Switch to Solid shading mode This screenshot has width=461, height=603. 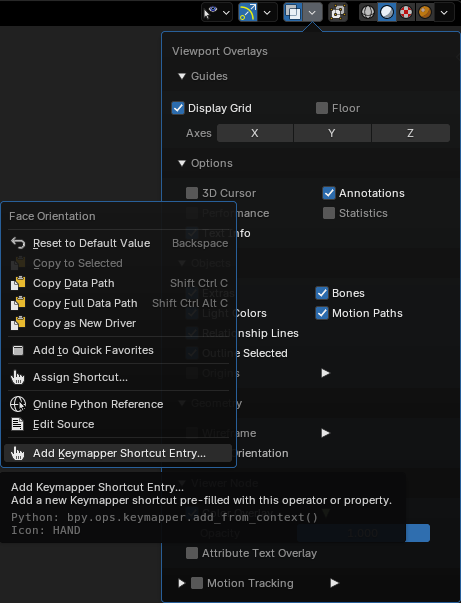pyautogui.click(x=387, y=12)
